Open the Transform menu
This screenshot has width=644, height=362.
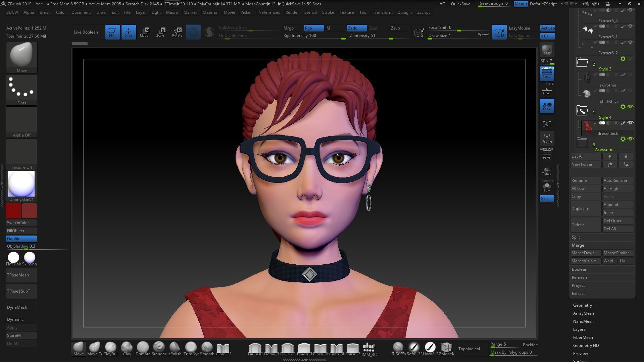(x=382, y=12)
